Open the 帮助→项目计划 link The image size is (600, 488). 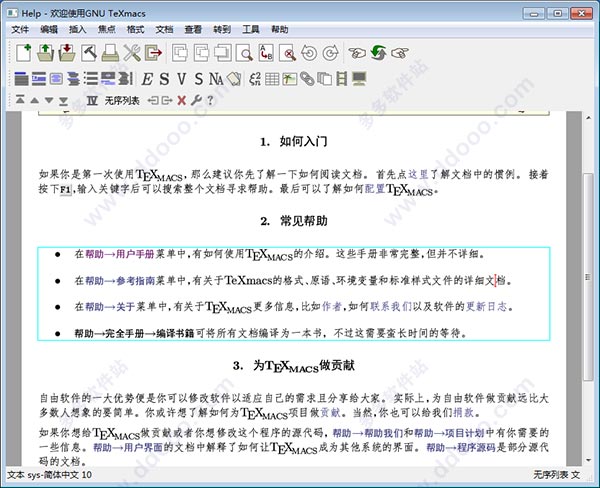[450, 433]
